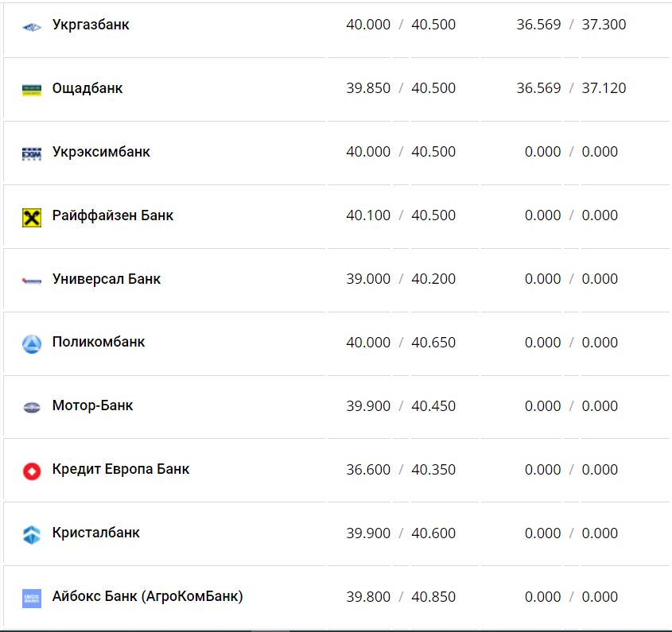The image size is (672, 632).
Task: Click the 36.600 rate for Кредит Европа Банк
Action: [368, 470]
